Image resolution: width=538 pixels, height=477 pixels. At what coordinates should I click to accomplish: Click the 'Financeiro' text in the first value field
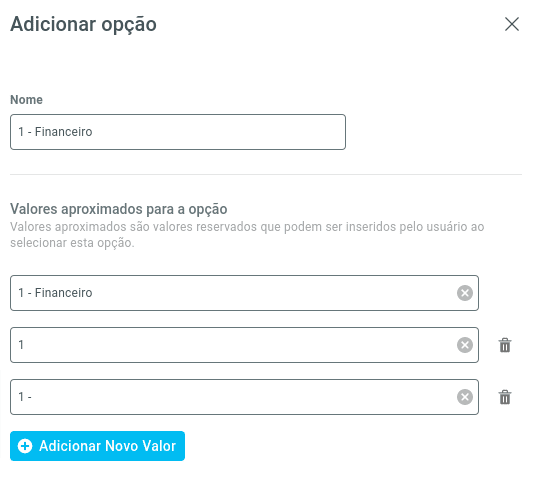[x=63, y=293]
